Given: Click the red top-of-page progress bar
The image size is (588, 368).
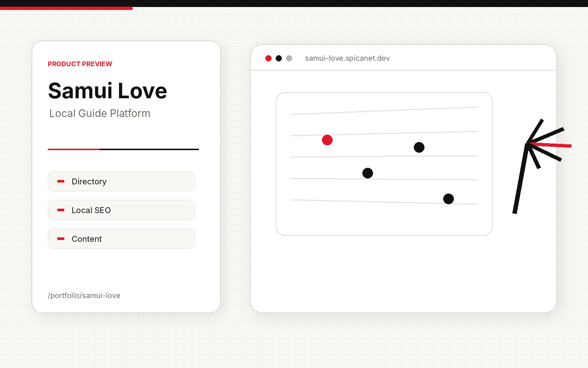Looking at the screenshot, I should pos(66,8).
